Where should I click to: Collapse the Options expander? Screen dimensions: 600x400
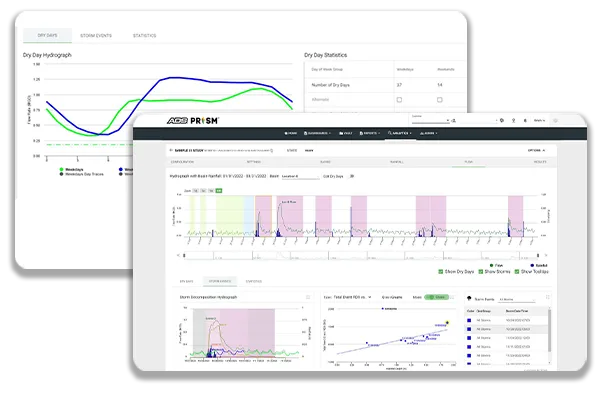click(536, 150)
